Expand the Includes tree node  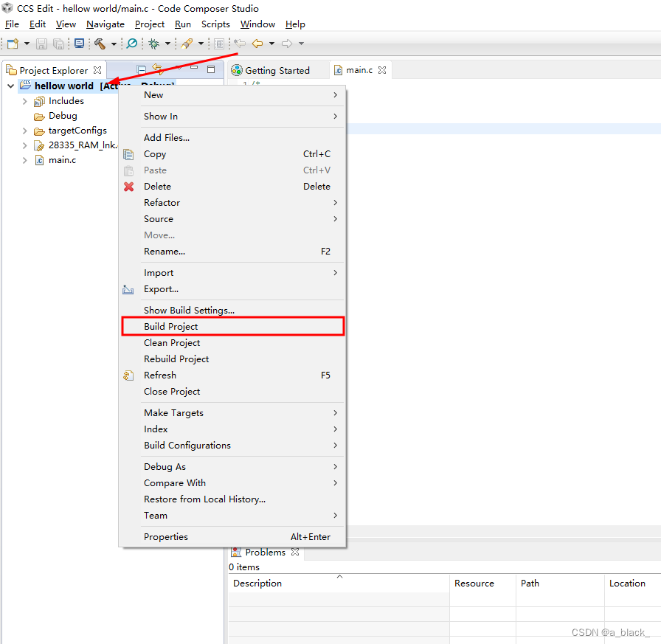25,101
